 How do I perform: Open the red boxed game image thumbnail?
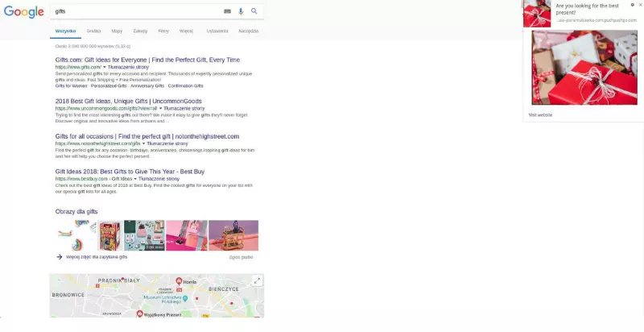tap(110, 235)
